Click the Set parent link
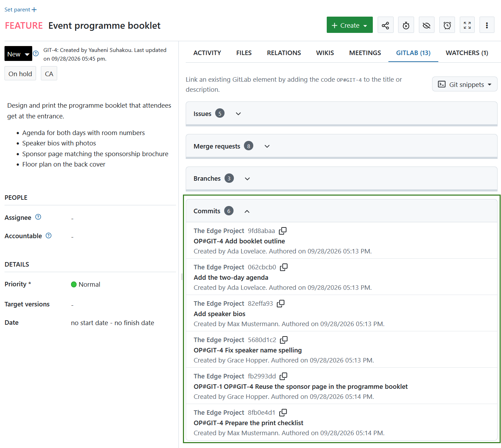 pyautogui.click(x=17, y=10)
